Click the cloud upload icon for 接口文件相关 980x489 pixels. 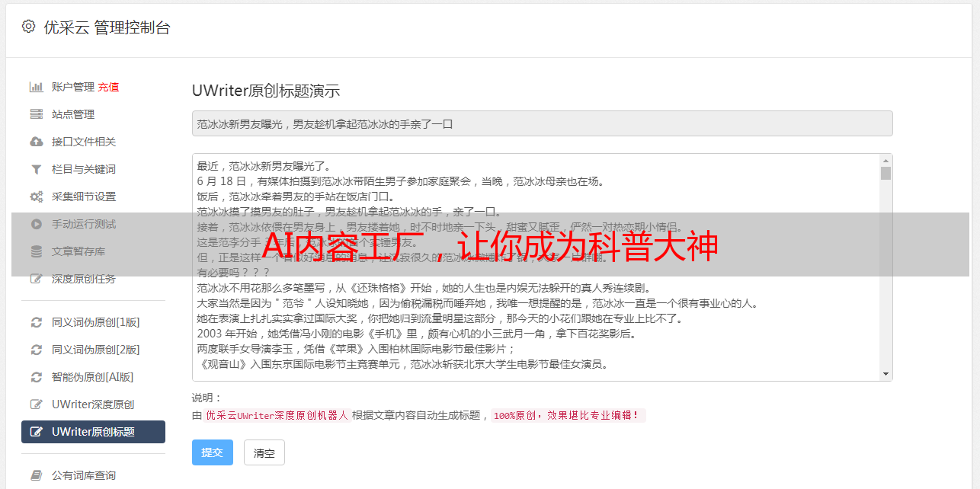36,142
